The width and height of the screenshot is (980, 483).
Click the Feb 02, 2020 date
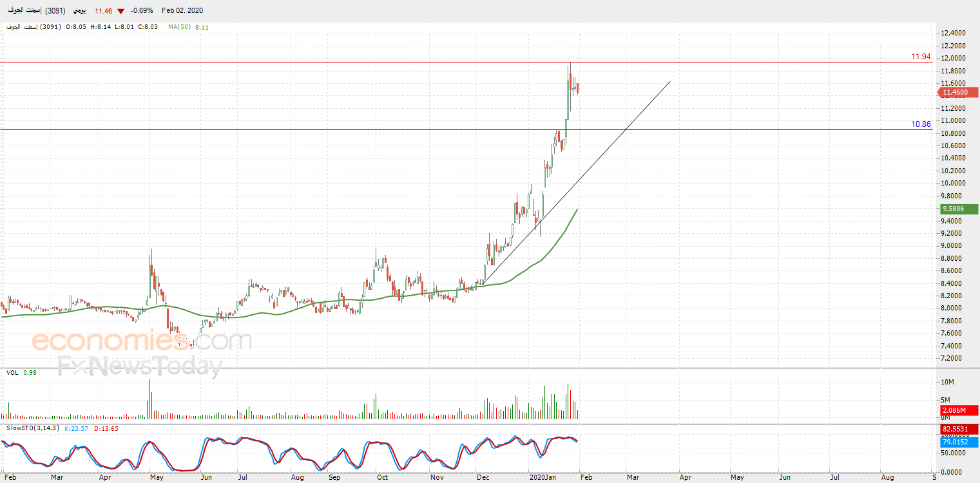pos(182,11)
